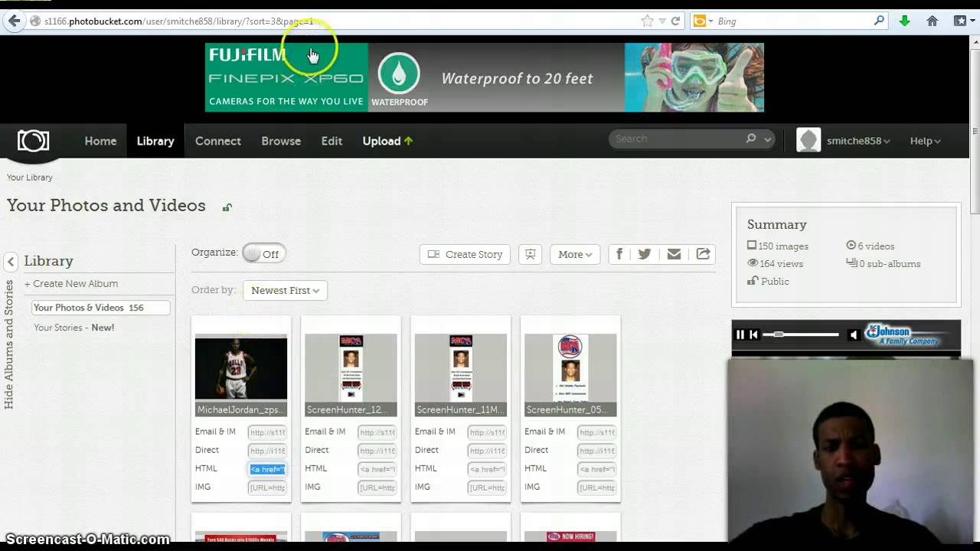The width and height of the screenshot is (980, 551).
Task: Open the browser downloads arrow
Action: pyautogui.click(x=904, y=21)
